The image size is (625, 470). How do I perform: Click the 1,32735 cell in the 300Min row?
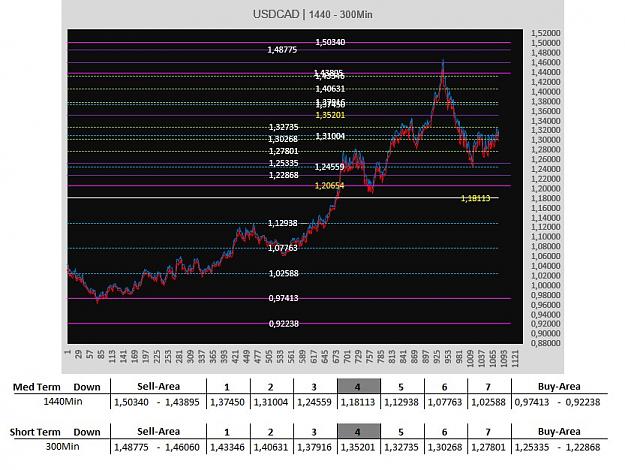(401, 447)
